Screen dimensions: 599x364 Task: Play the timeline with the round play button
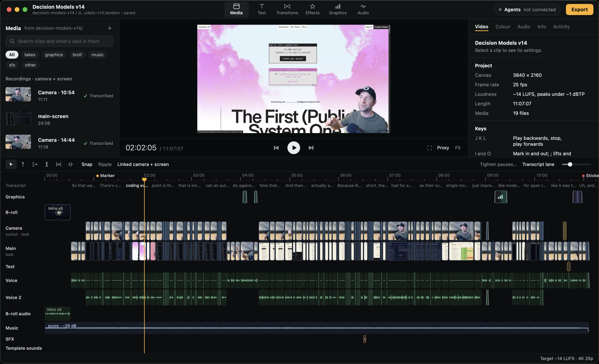pyautogui.click(x=294, y=148)
